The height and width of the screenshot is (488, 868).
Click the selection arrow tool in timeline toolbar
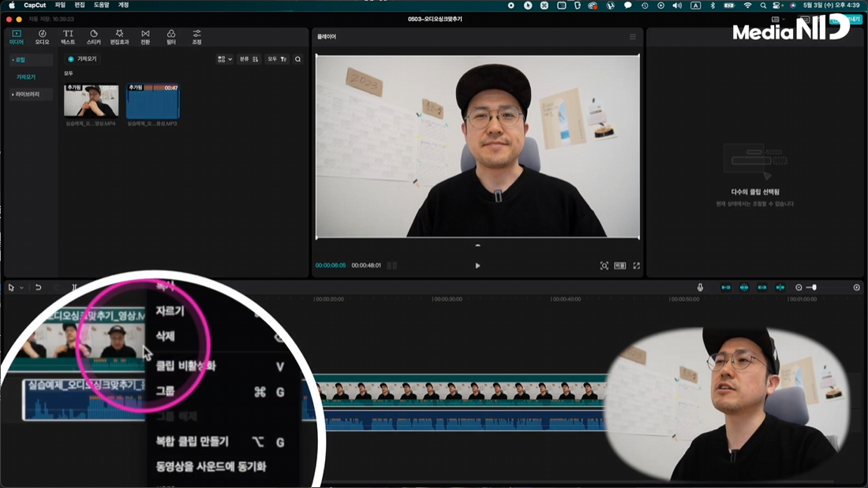(x=10, y=288)
